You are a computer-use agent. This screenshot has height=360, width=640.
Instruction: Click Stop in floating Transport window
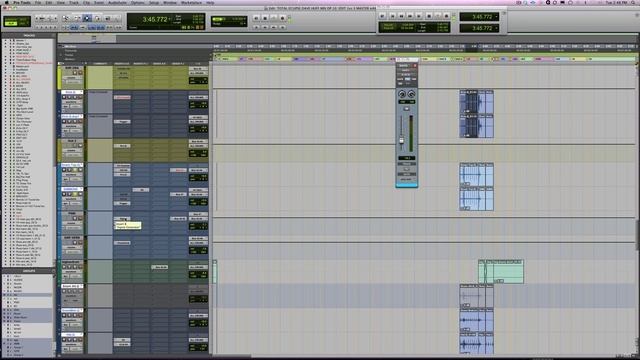coord(429,16)
